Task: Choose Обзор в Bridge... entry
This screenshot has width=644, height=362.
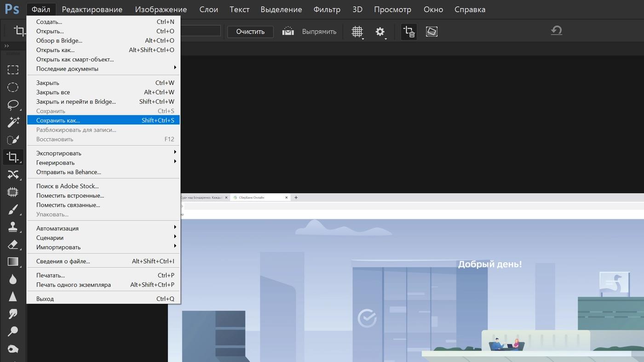Action: pos(103,40)
